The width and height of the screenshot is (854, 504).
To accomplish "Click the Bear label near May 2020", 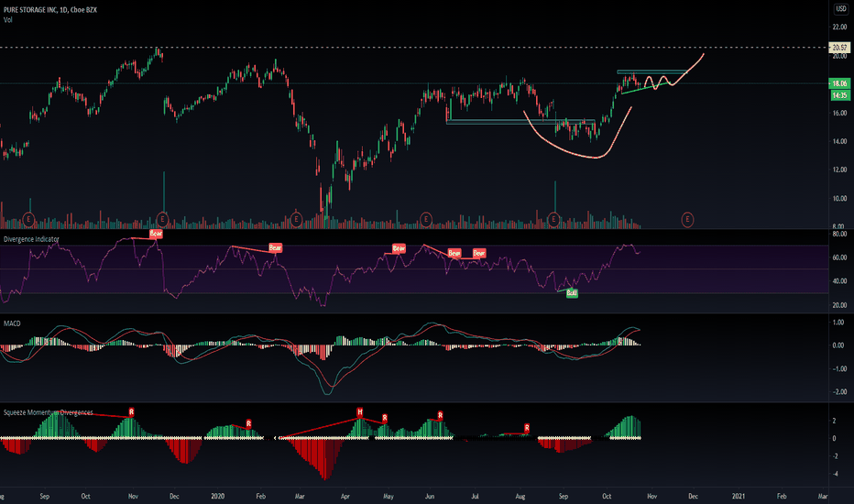I will [x=399, y=248].
